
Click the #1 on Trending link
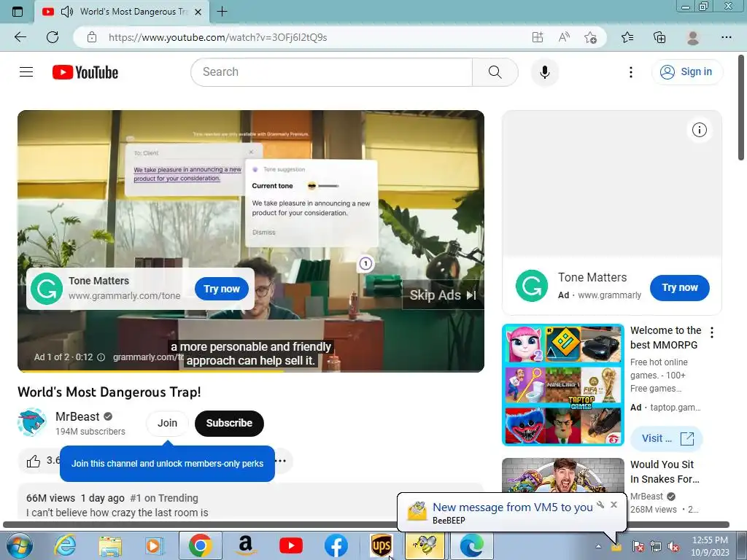[x=164, y=498]
